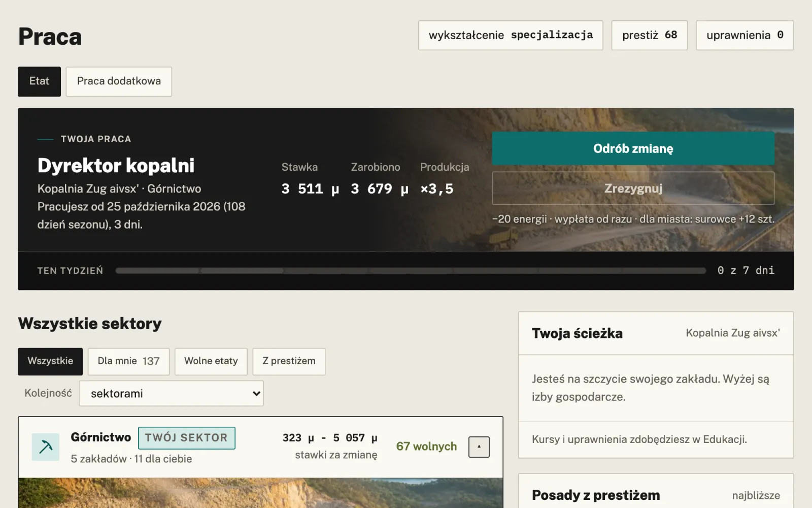
Task: Switch to the Etat tab
Action: (x=39, y=81)
